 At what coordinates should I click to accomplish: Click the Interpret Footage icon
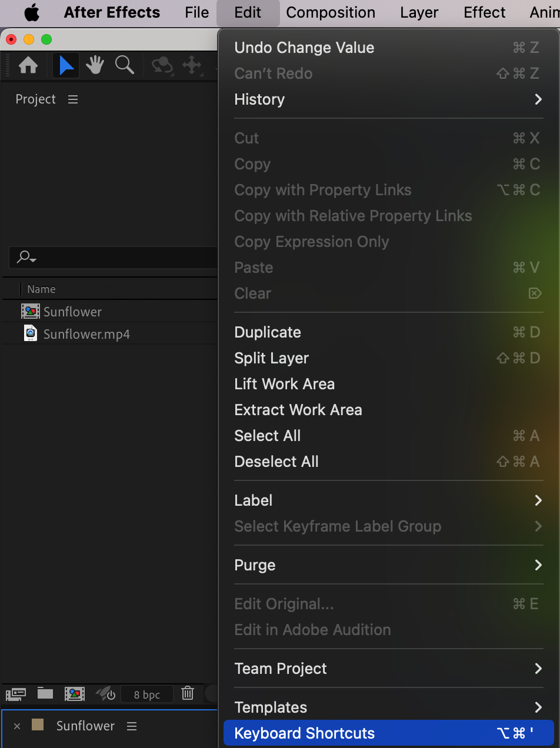[15, 694]
